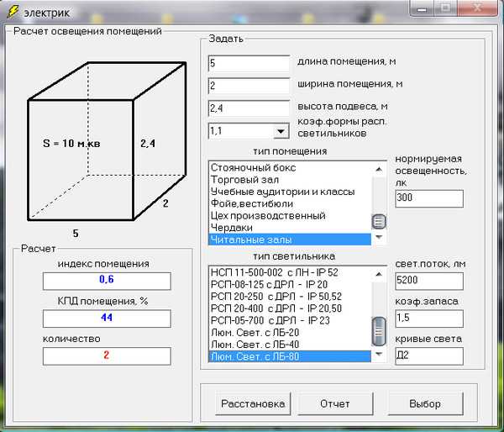
Task: Click the ширина помещения input field
Action: coord(249,86)
